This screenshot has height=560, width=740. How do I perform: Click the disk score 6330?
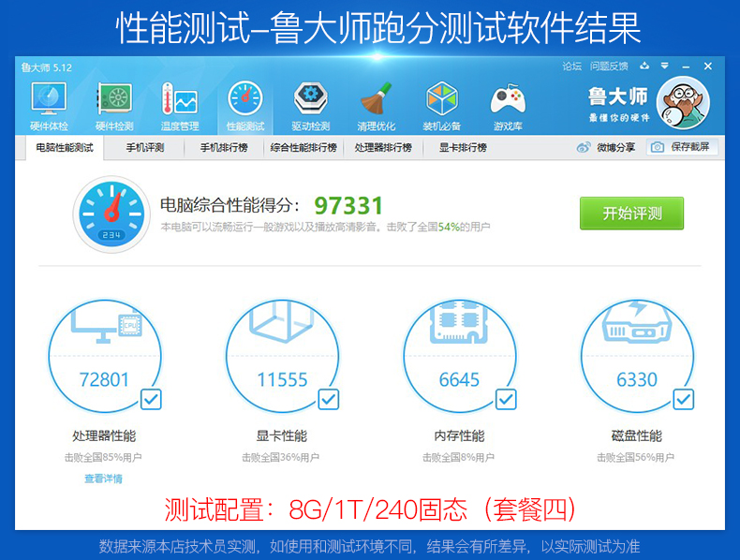pos(637,379)
